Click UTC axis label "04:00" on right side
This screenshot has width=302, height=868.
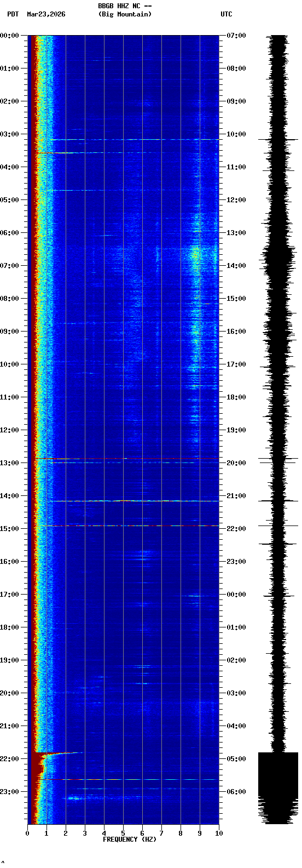pos(236,726)
